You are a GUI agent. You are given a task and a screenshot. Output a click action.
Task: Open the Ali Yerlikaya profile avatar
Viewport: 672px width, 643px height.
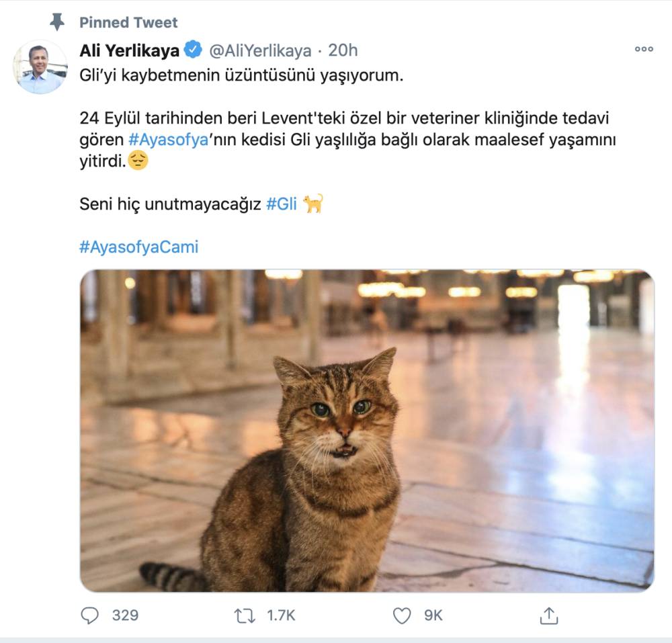pyautogui.click(x=40, y=67)
